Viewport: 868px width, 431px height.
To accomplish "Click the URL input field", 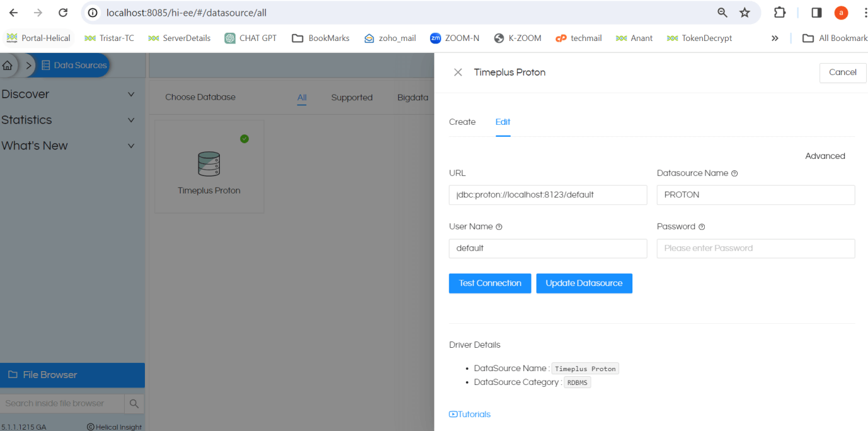I will (548, 195).
